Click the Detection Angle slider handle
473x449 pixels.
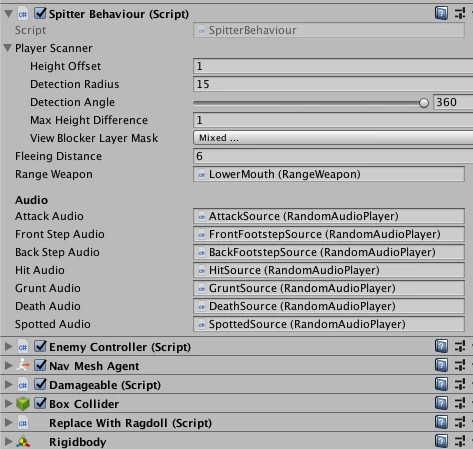pos(424,103)
